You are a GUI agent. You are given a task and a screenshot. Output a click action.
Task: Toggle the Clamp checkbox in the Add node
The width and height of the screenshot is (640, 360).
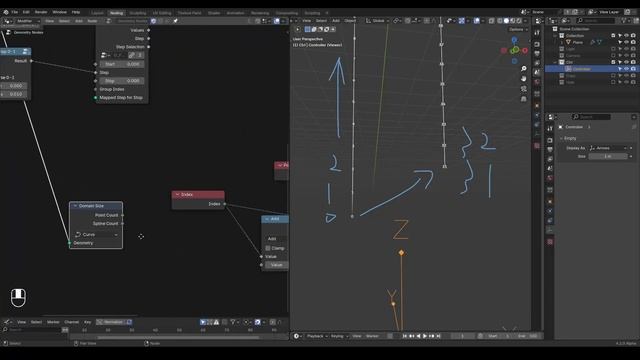click(268, 248)
